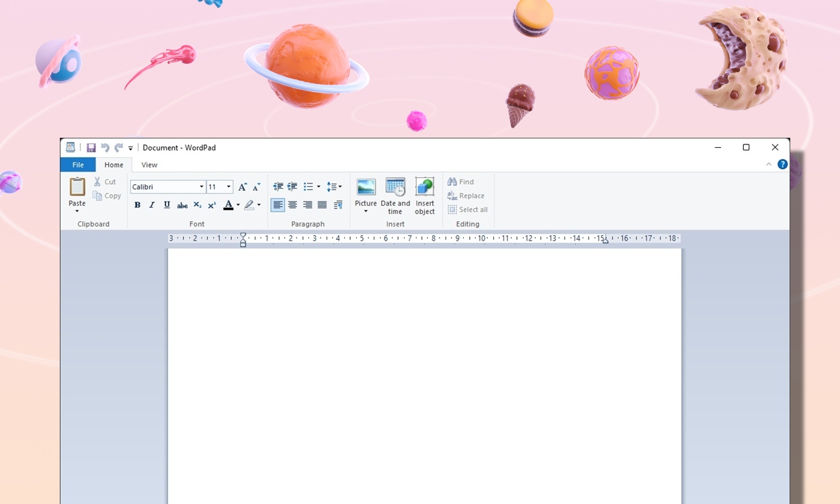The image size is (840, 504).
Task: Open the Calibri font family dropdown
Action: (201, 186)
